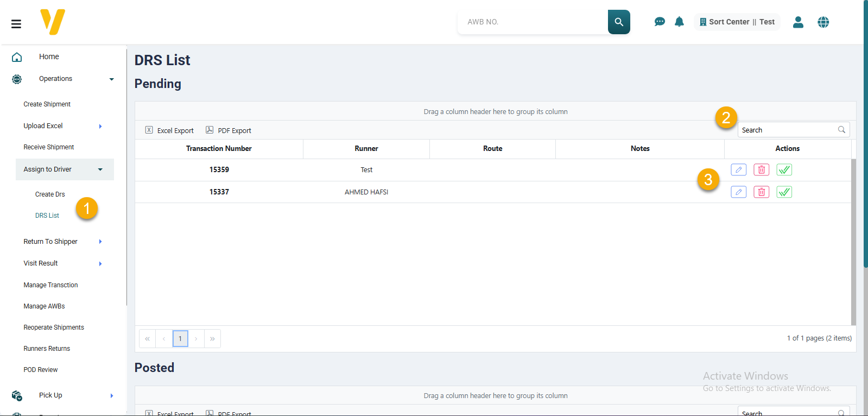Select page 1 in pagination
The width and height of the screenshot is (868, 416).
tap(180, 339)
